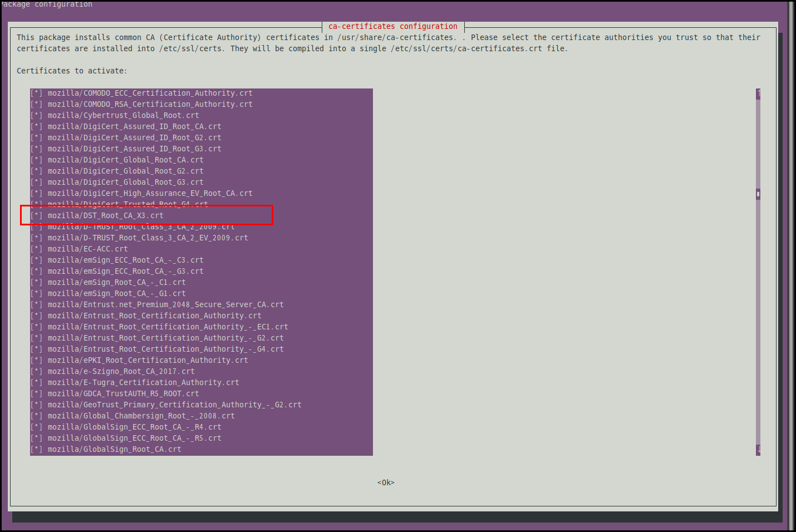Click the ca-certificates configuration dialog title

pos(393,26)
